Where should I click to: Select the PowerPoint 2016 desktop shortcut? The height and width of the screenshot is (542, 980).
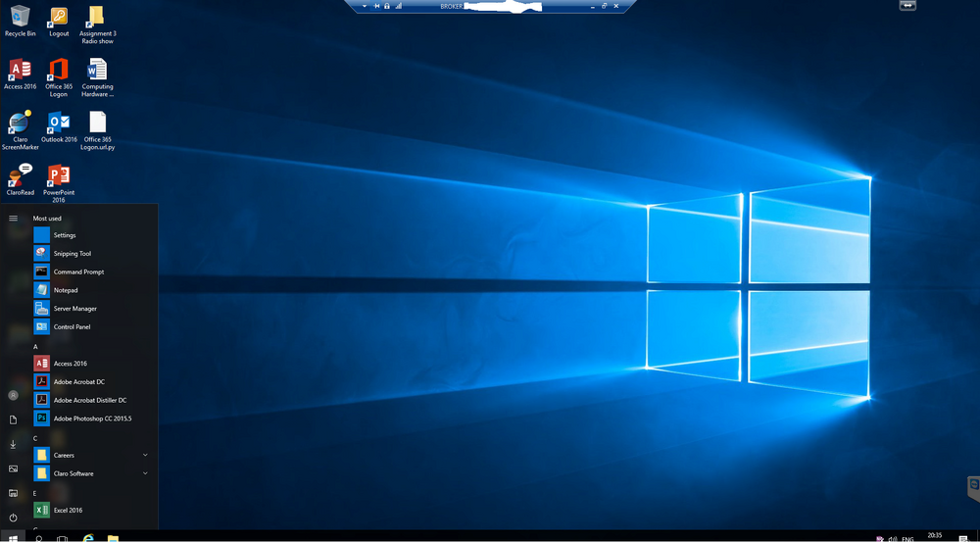click(59, 183)
